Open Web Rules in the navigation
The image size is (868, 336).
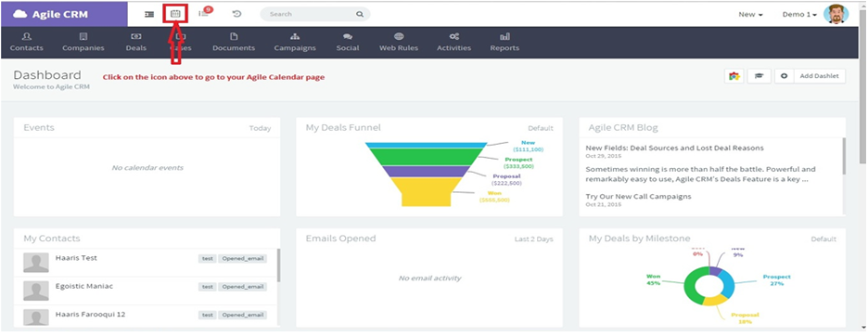point(399,42)
